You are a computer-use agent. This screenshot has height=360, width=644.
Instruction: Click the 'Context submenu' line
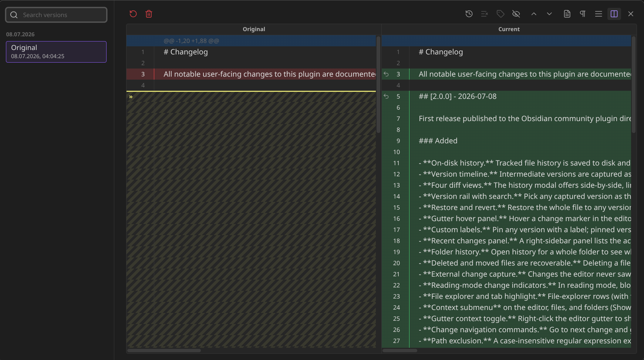tap(506, 307)
